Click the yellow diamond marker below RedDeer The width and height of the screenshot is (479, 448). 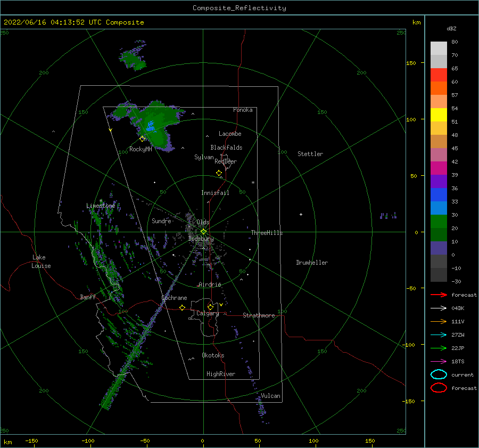(219, 173)
